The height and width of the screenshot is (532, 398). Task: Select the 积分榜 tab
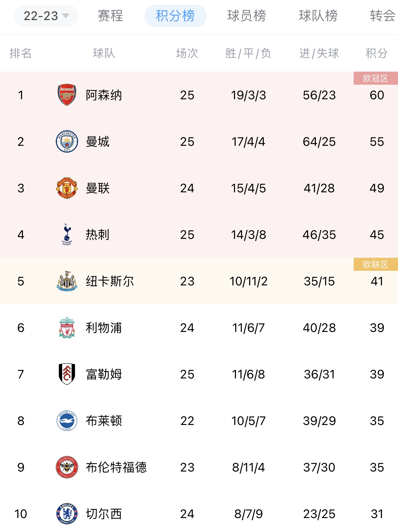[175, 16]
